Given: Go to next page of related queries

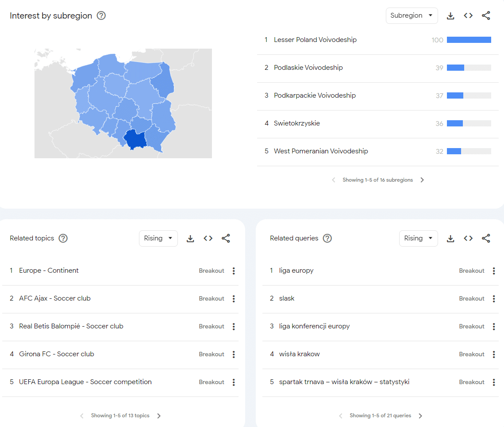Looking at the screenshot, I should [420, 416].
